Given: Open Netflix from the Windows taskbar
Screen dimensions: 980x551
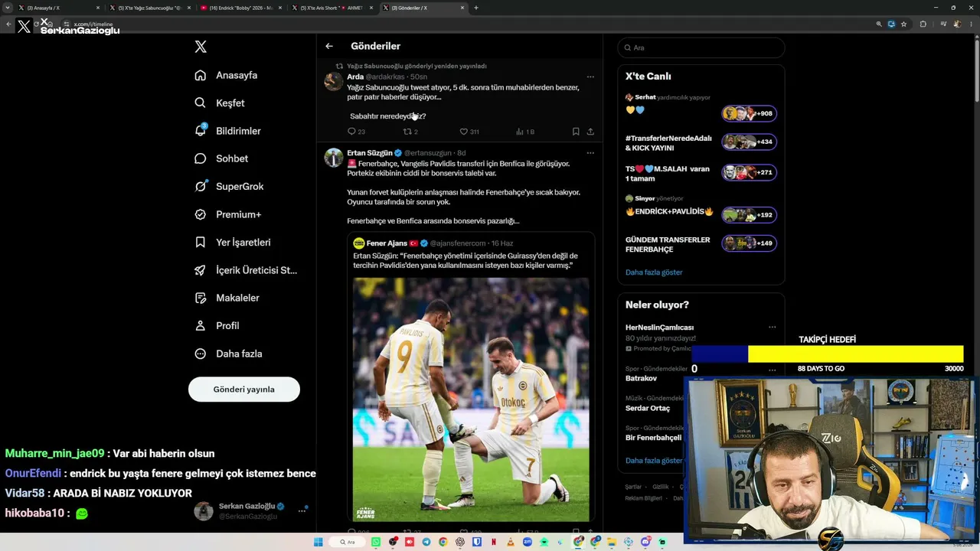Looking at the screenshot, I should pos(494,542).
